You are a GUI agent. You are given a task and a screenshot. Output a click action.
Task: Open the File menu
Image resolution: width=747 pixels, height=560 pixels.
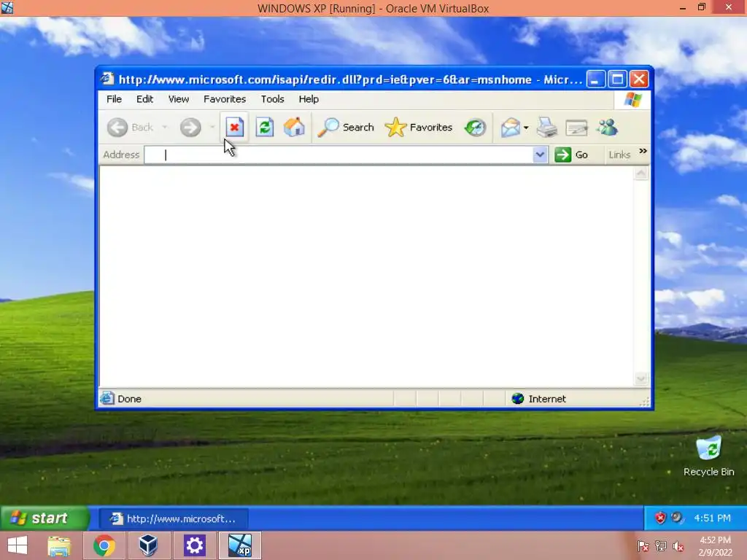(x=114, y=99)
